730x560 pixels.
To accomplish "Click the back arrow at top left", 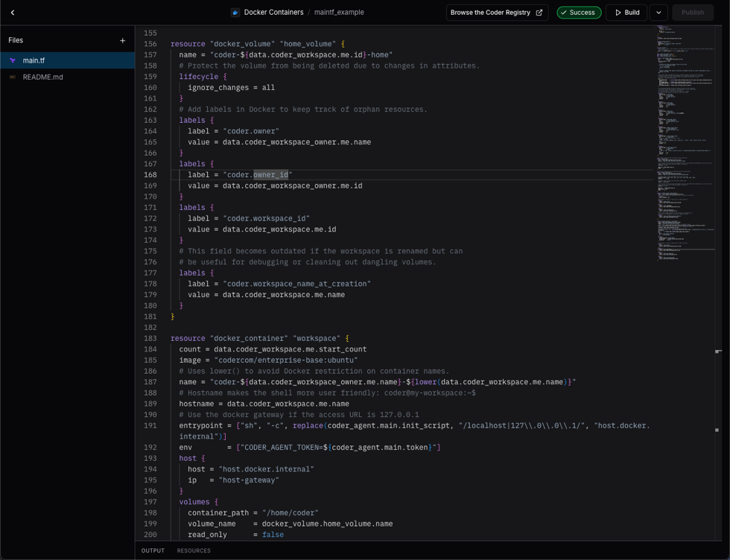I will [12, 12].
